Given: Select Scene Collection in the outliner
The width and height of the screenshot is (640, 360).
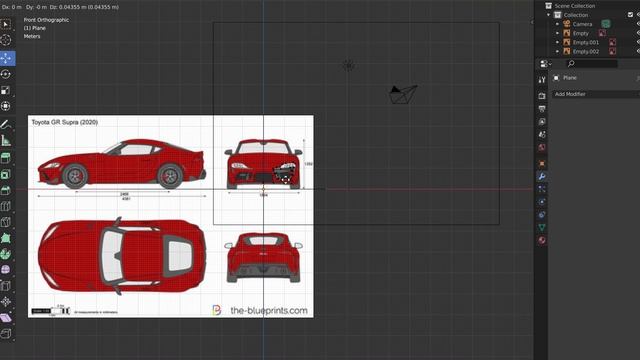Looking at the screenshot, I should [574, 6].
